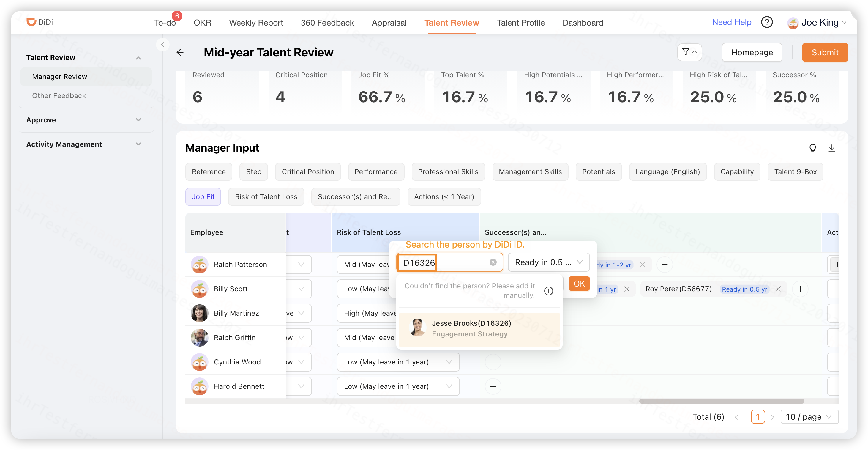868x450 pixels.
Task: Toggle the Professional Skills chip
Action: click(448, 171)
